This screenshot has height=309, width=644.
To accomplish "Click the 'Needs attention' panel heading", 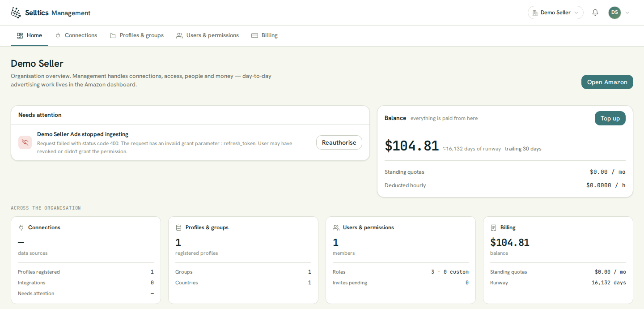I will (40, 115).
